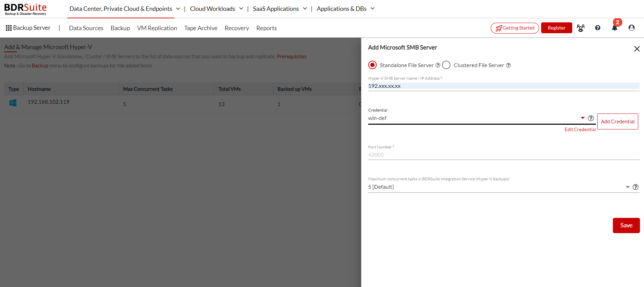
Task: Click the Save button
Action: [x=626, y=225]
